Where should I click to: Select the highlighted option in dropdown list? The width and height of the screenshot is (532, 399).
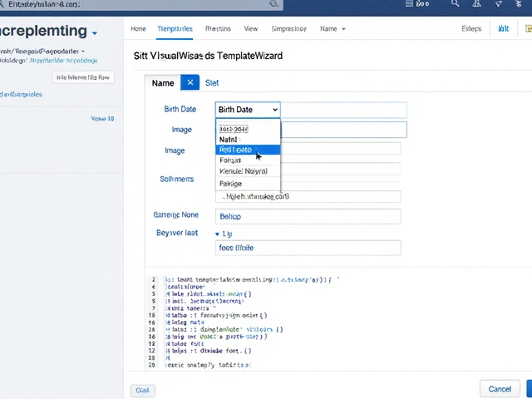[x=248, y=150]
